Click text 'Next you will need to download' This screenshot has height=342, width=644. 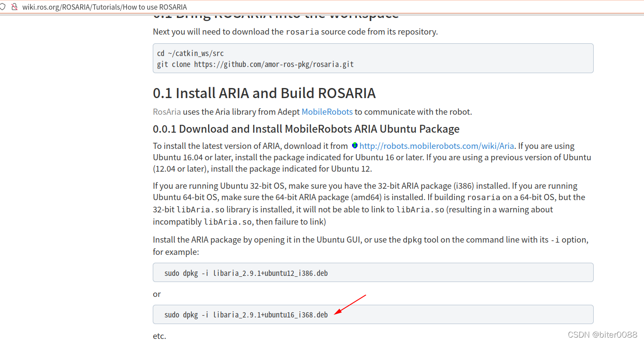[x=295, y=32]
